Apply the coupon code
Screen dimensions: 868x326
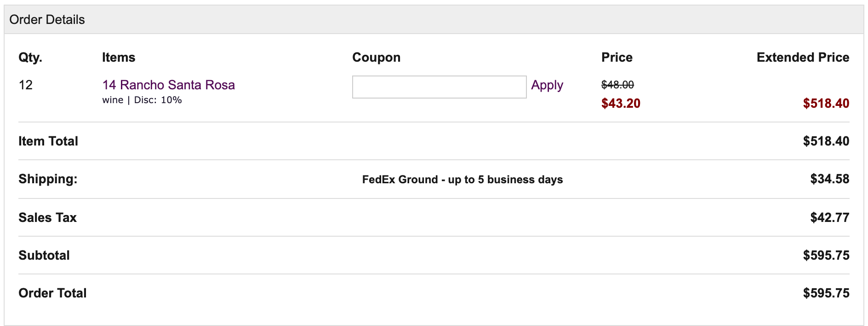547,85
